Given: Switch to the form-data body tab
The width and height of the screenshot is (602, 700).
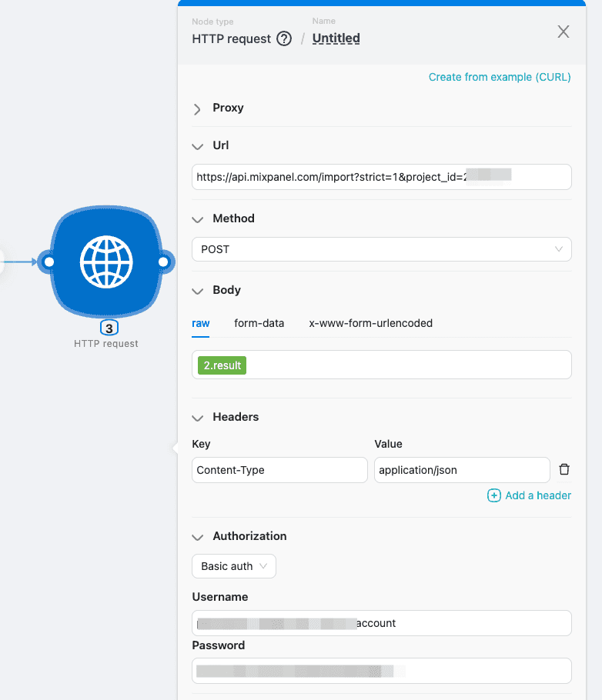Looking at the screenshot, I should [259, 323].
